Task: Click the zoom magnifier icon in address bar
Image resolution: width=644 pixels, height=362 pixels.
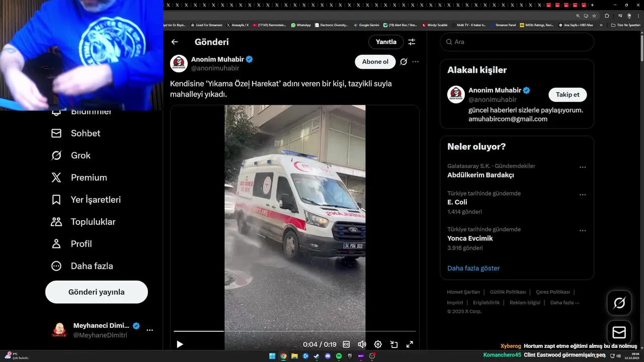Action: click(578, 16)
